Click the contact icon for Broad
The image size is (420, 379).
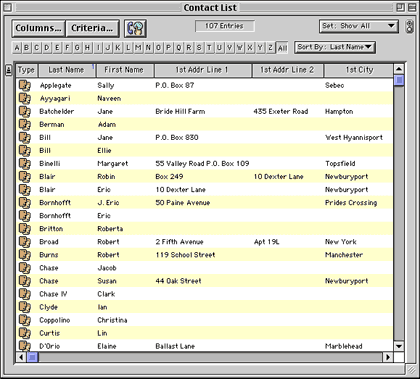(25, 242)
